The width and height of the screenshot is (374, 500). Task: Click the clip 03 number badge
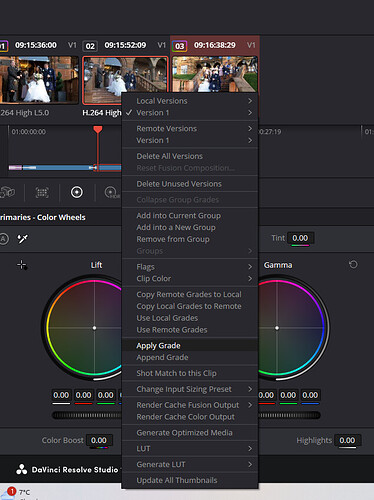coord(180,46)
